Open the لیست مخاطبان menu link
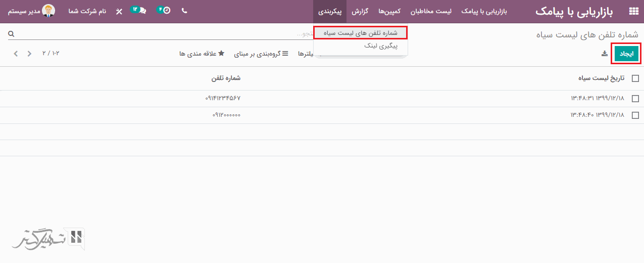This screenshot has width=644, height=263. pos(433,11)
